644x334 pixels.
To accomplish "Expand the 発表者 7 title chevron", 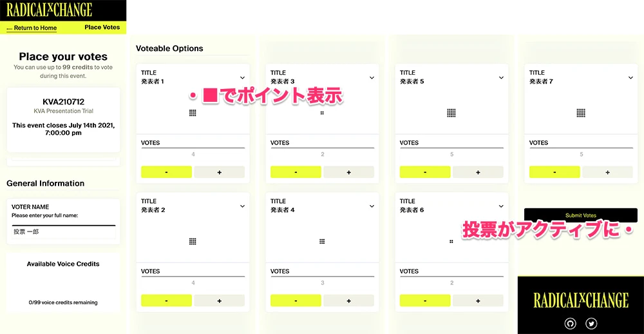I will pyautogui.click(x=631, y=77).
